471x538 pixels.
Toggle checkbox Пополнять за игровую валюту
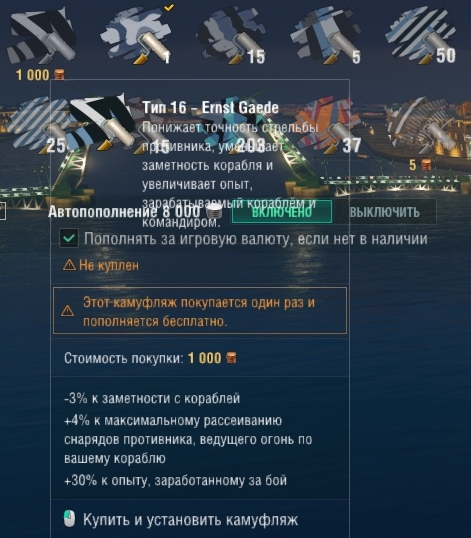click(x=69, y=238)
